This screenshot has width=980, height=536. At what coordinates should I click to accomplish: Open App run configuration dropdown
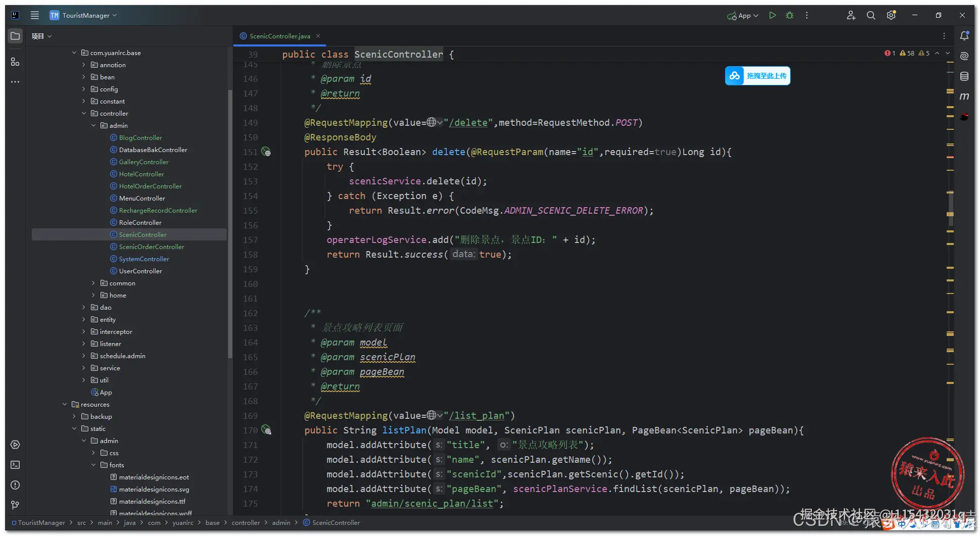coord(743,15)
